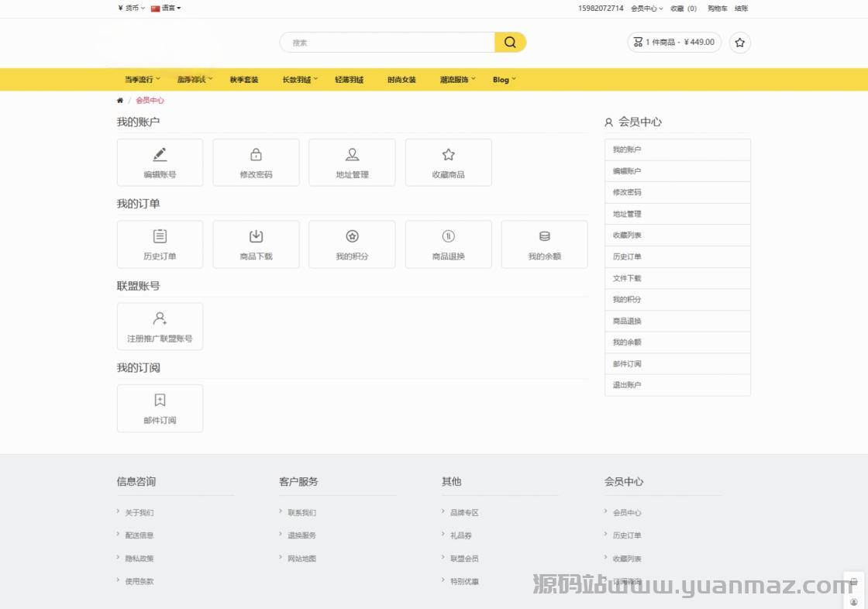The height and width of the screenshot is (609, 868).
Task: Click the 我的积分 points icon
Action: [352, 236]
